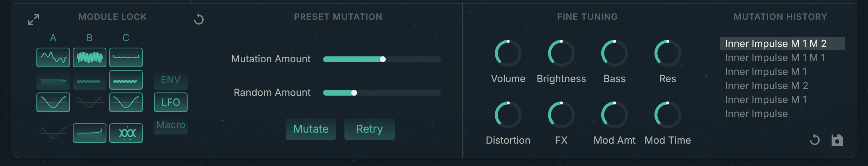Select original Inner Impulse history entry
This screenshot has width=868, height=166.
tap(756, 114)
